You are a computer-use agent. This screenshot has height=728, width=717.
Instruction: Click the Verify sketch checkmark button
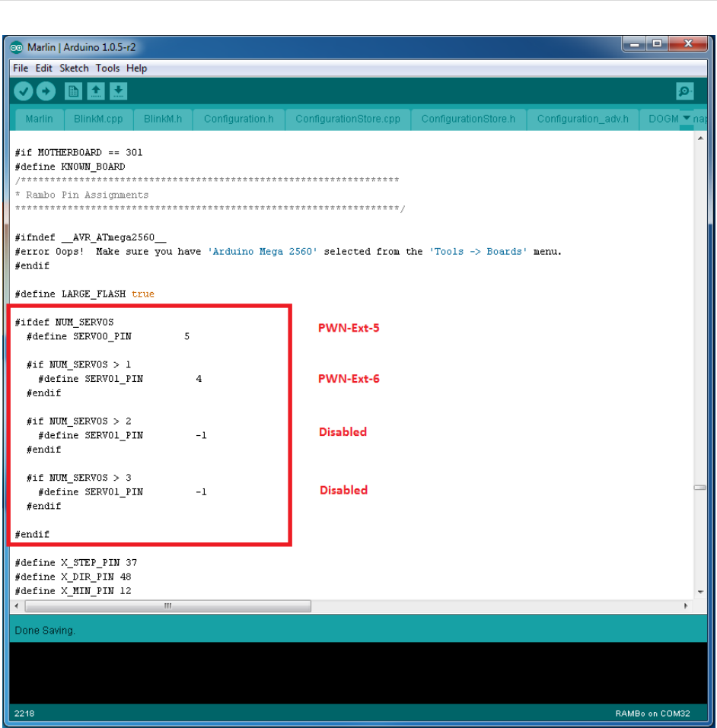tap(24, 91)
